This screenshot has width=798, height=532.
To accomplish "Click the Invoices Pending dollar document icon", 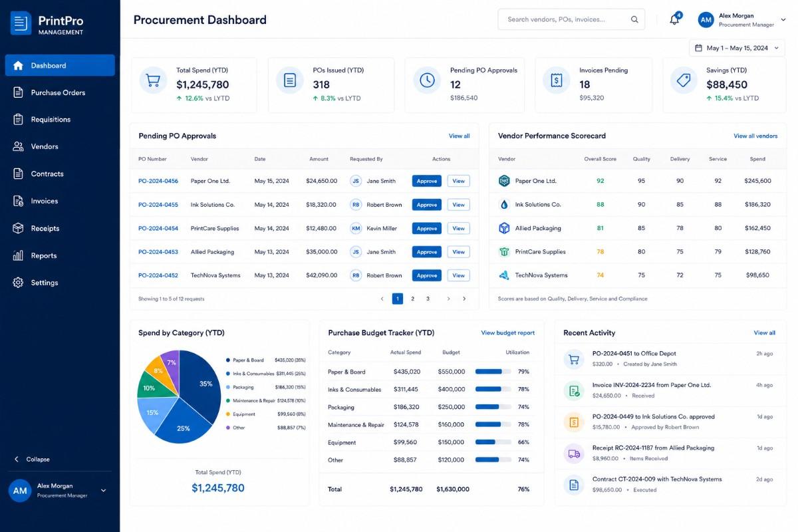I will click(x=557, y=80).
